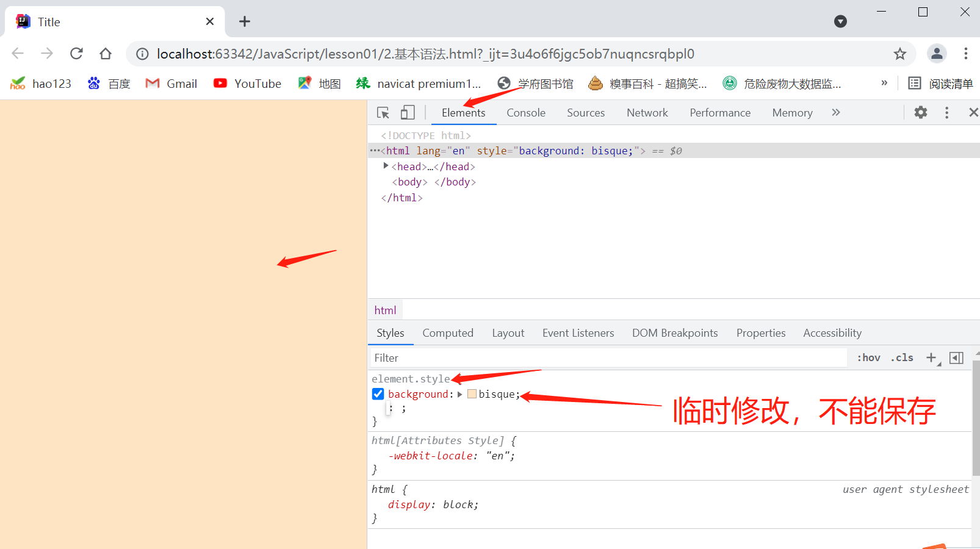This screenshot has height=549, width=980.
Task: Switch to the Network tab
Action: tap(647, 113)
